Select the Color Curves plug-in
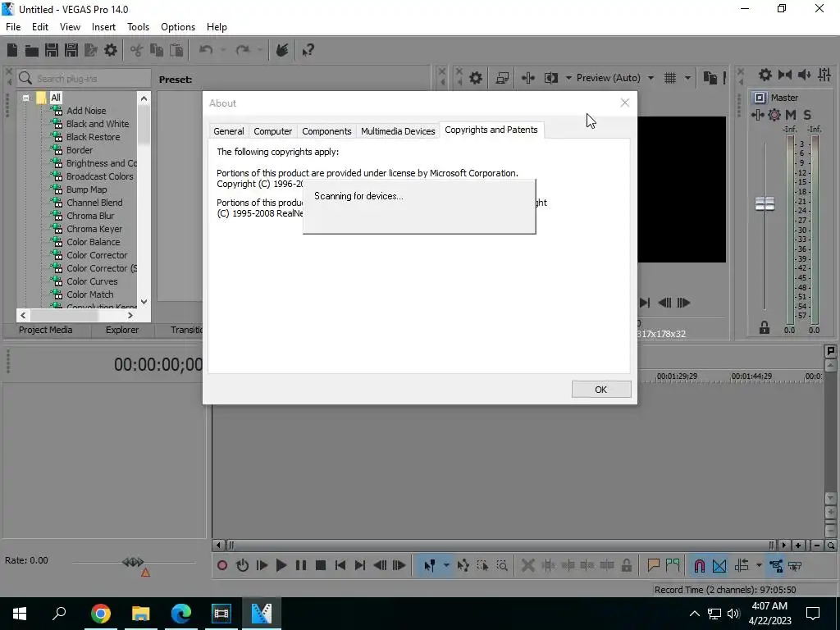 [92, 281]
